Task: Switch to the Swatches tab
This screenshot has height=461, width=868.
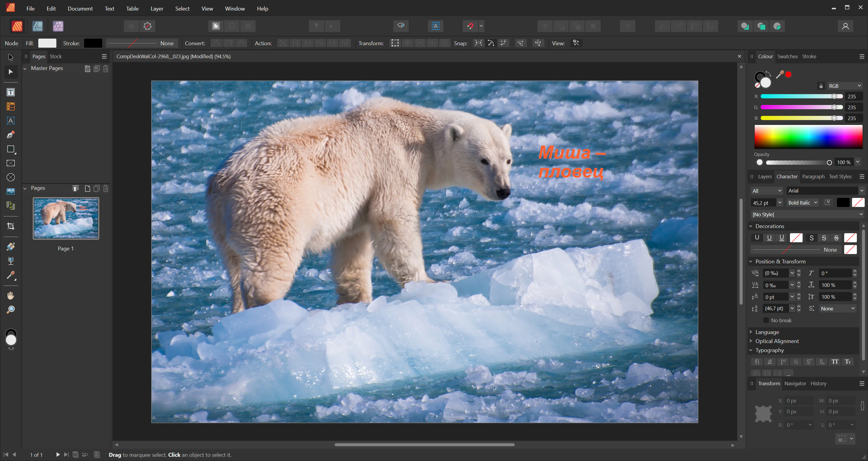Action: (787, 56)
